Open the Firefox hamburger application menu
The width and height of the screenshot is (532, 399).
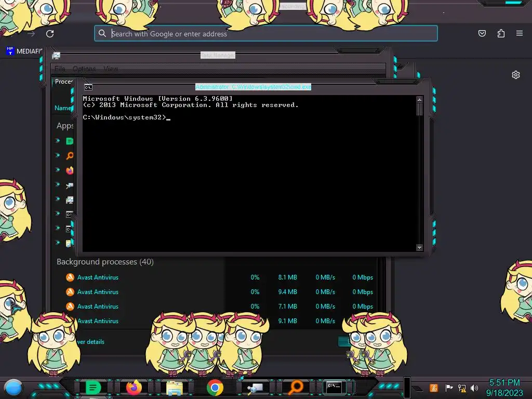click(x=520, y=33)
